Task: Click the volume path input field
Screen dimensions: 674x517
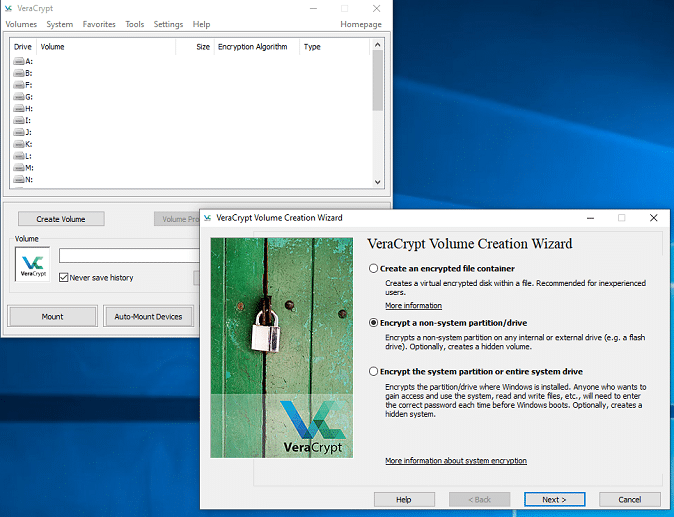Action: pyautogui.click(x=129, y=255)
